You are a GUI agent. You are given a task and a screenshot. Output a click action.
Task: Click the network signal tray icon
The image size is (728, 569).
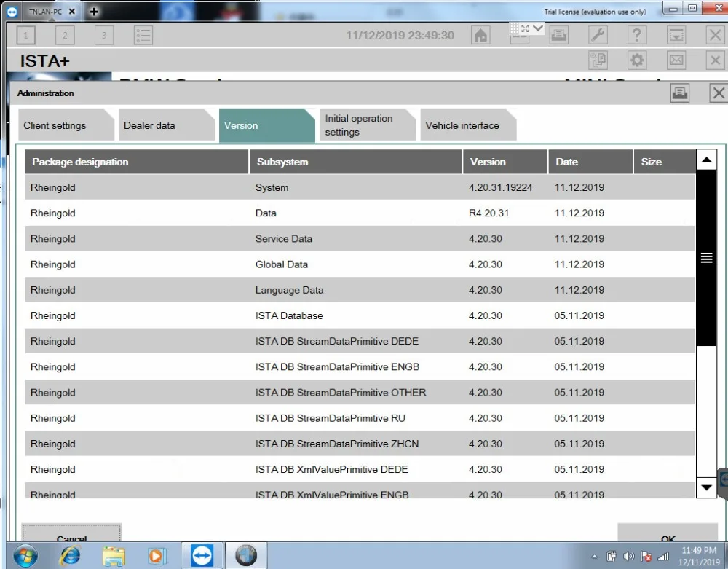(x=663, y=556)
